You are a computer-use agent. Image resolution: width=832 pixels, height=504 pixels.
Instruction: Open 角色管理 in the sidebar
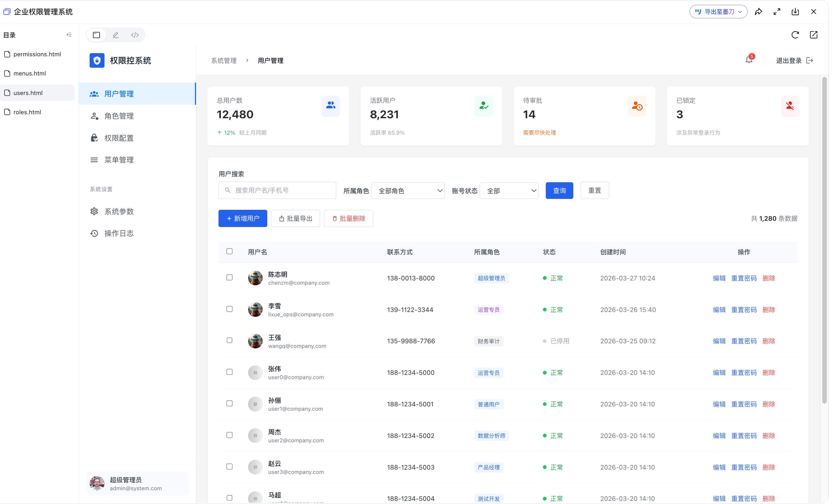pyautogui.click(x=119, y=116)
